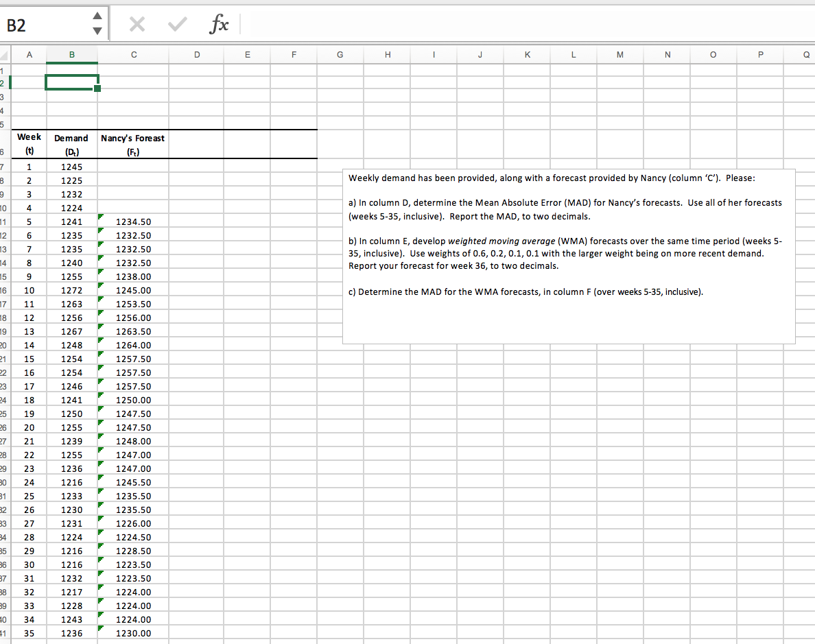This screenshot has width=815, height=644.
Task: Select forecast cell 1226.00
Action: coord(133,523)
